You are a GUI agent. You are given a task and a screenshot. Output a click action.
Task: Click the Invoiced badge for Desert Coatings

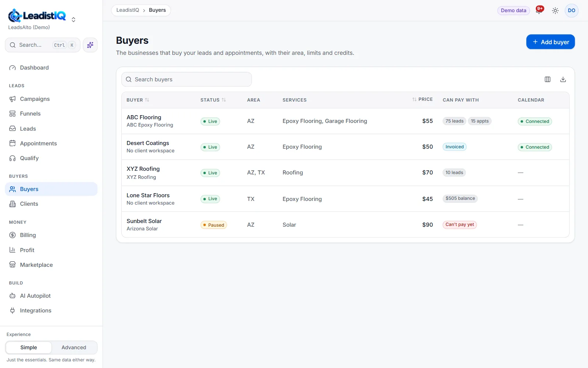pyautogui.click(x=455, y=147)
